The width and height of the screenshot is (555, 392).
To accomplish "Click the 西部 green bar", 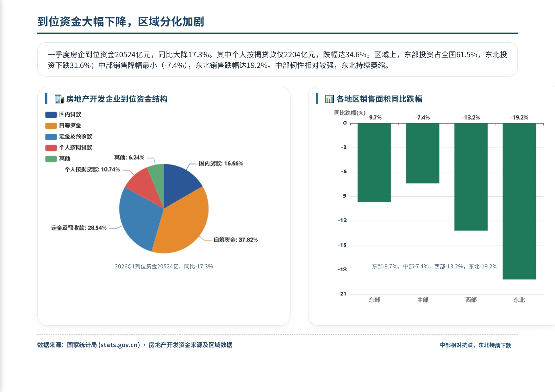I will click(x=471, y=177).
